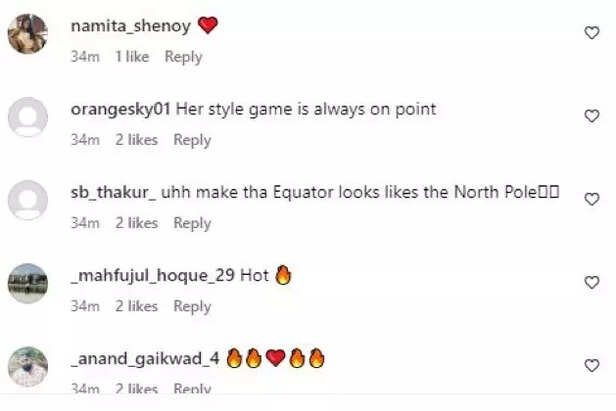Like sb_thakur_'s Equator comment via heart
616x411 pixels.
pos(592,199)
